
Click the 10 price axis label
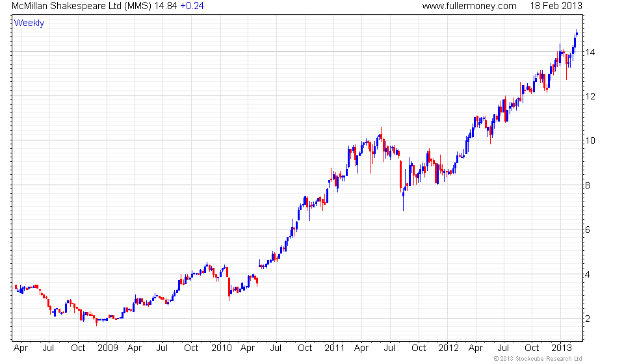pos(590,141)
